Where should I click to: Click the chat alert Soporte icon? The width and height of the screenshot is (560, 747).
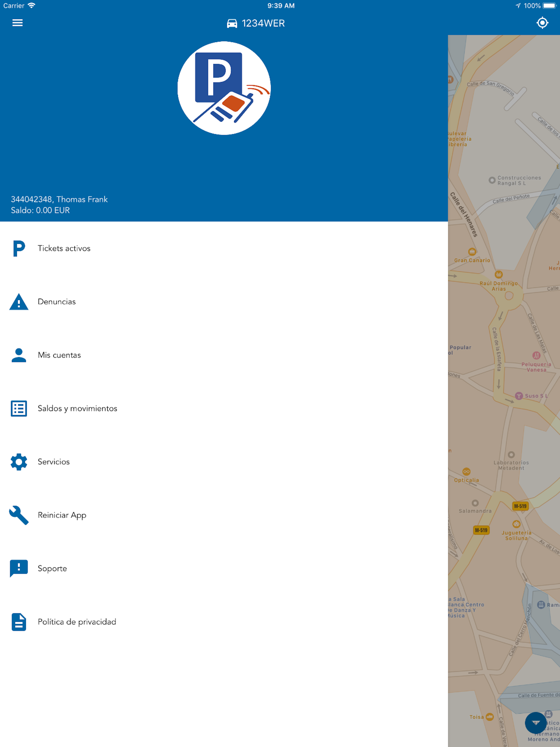pos(19,568)
